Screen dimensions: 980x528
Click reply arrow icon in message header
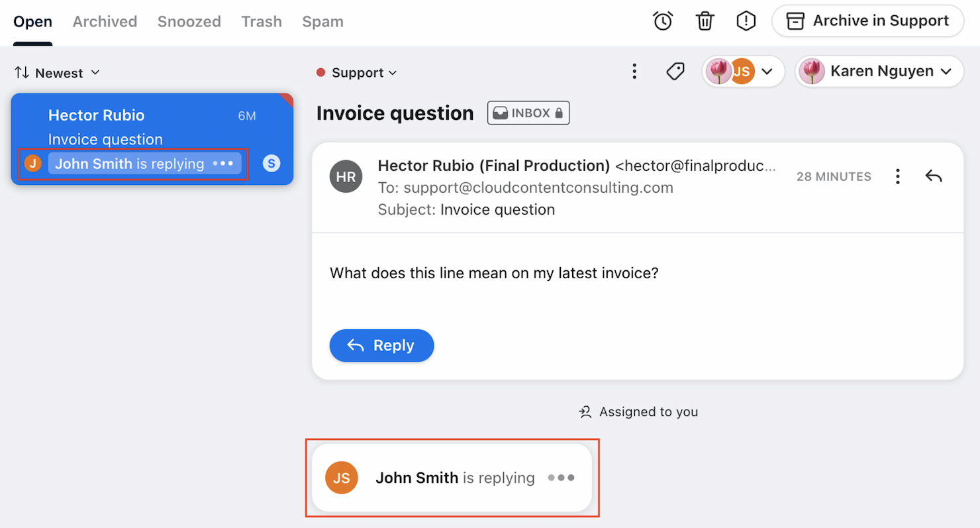[934, 176]
